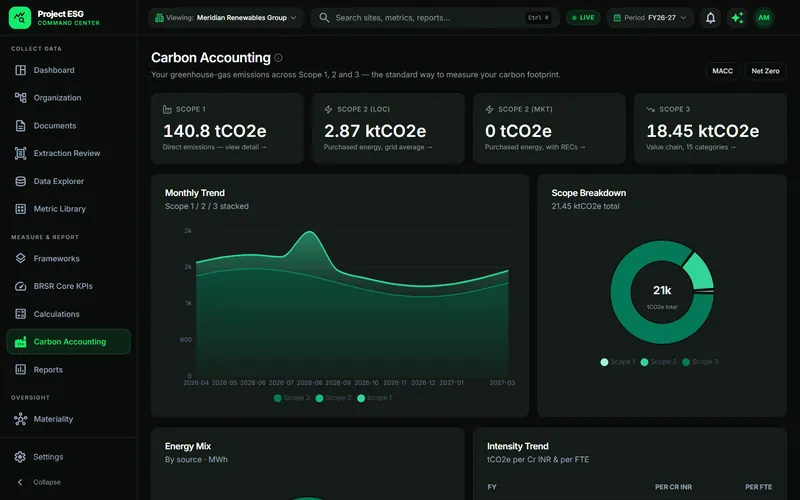Click the building icon beside Viewing

click(x=159, y=18)
